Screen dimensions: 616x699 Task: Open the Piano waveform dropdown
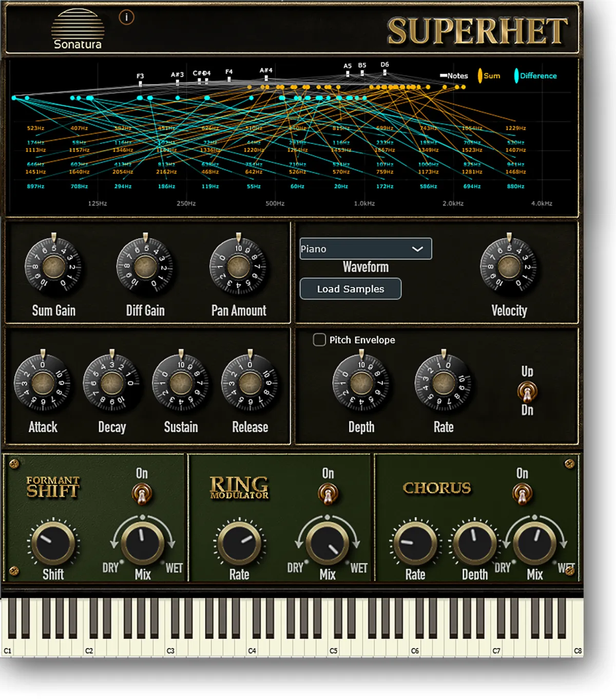[x=365, y=249]
